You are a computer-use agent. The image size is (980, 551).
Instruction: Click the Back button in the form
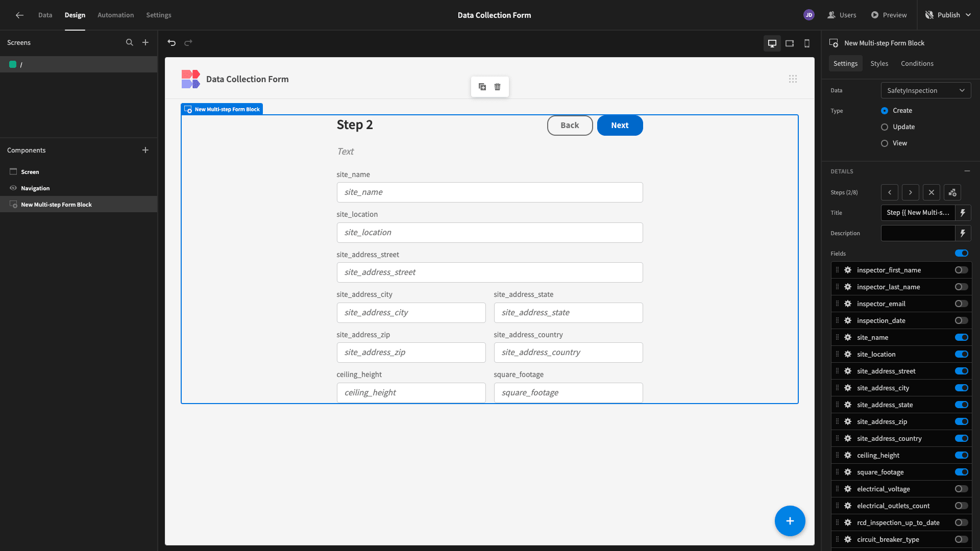coord(570,126)
